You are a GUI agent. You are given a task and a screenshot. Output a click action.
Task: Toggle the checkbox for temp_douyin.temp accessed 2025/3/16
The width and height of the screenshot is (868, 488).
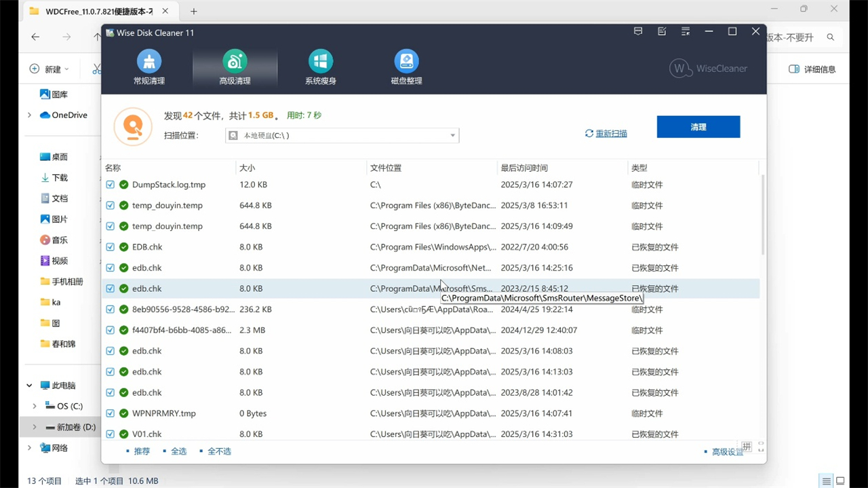point(111,226)
